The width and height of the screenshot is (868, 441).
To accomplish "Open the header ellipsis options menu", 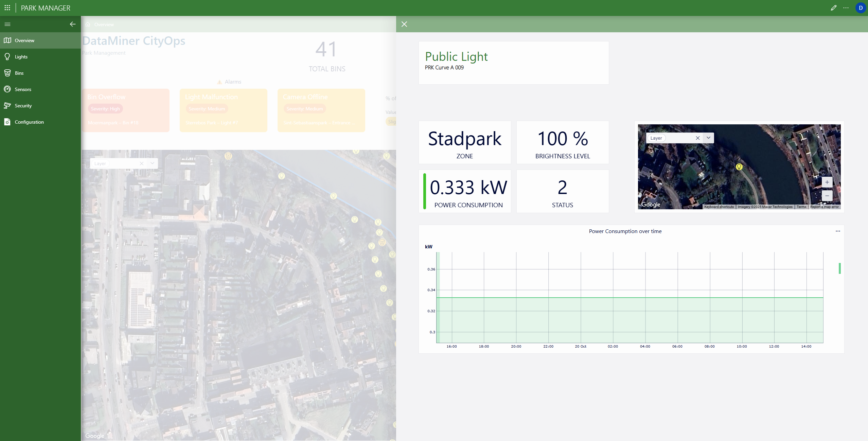I will click(x=846, y=8).
